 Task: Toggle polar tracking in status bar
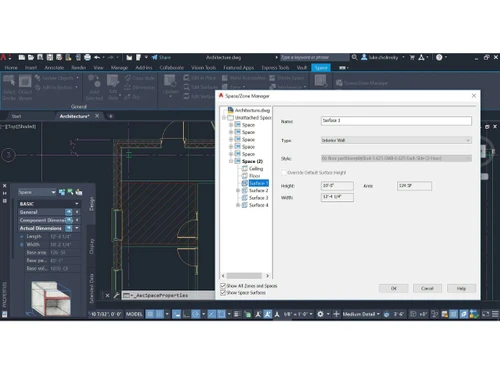pos(196,314)
